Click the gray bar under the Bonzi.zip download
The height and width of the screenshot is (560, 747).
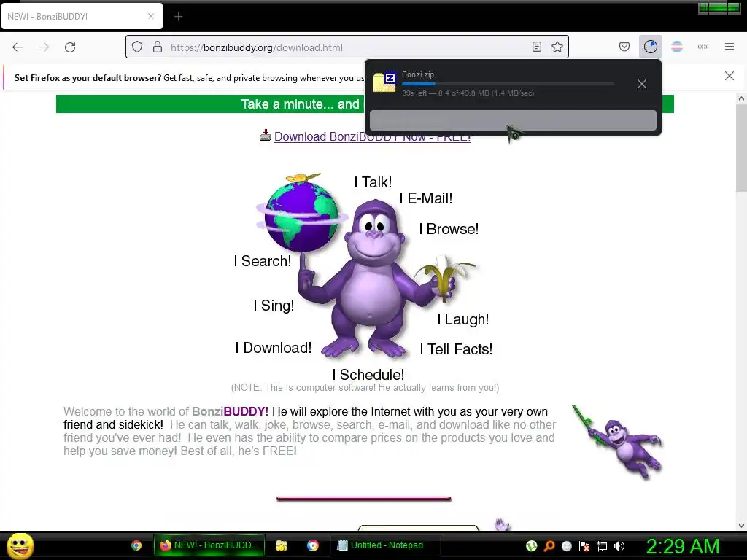(x=513, y=120)
